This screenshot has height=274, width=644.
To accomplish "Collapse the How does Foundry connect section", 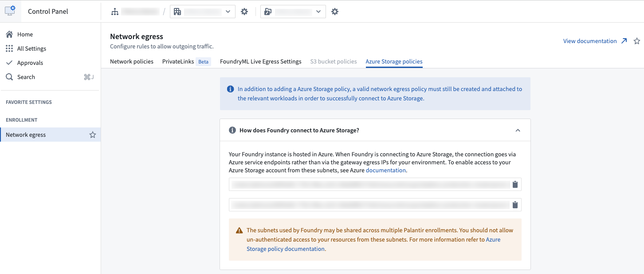I will [x=518, y=130].
